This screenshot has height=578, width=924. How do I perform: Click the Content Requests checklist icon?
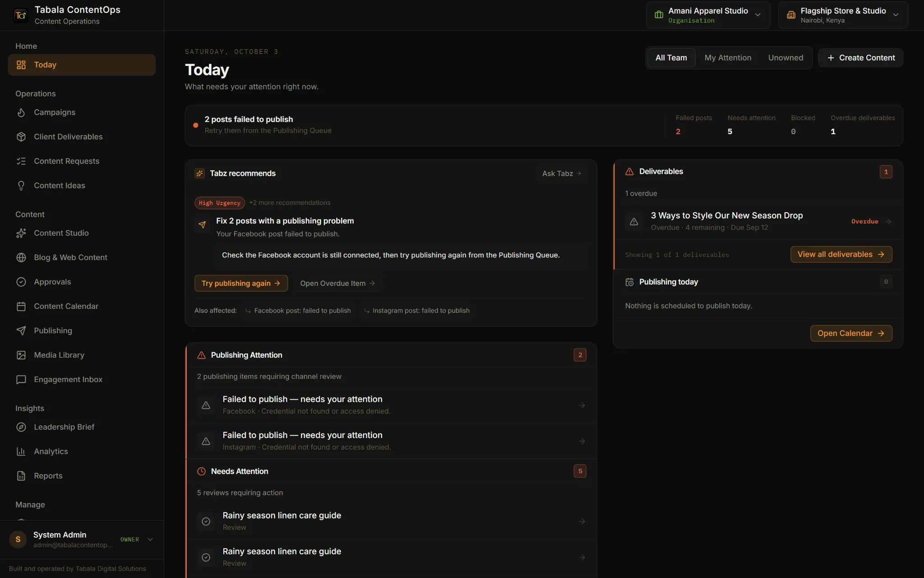coord(21,161)
